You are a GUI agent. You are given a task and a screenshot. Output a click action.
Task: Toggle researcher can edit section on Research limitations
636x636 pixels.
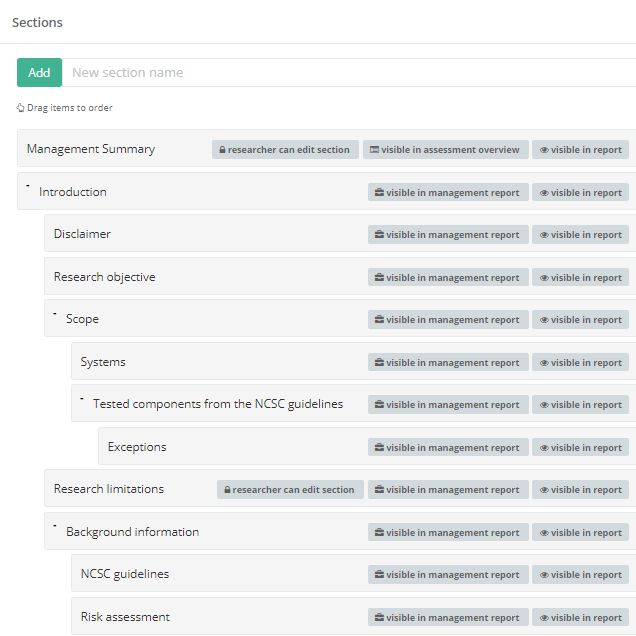290,490
